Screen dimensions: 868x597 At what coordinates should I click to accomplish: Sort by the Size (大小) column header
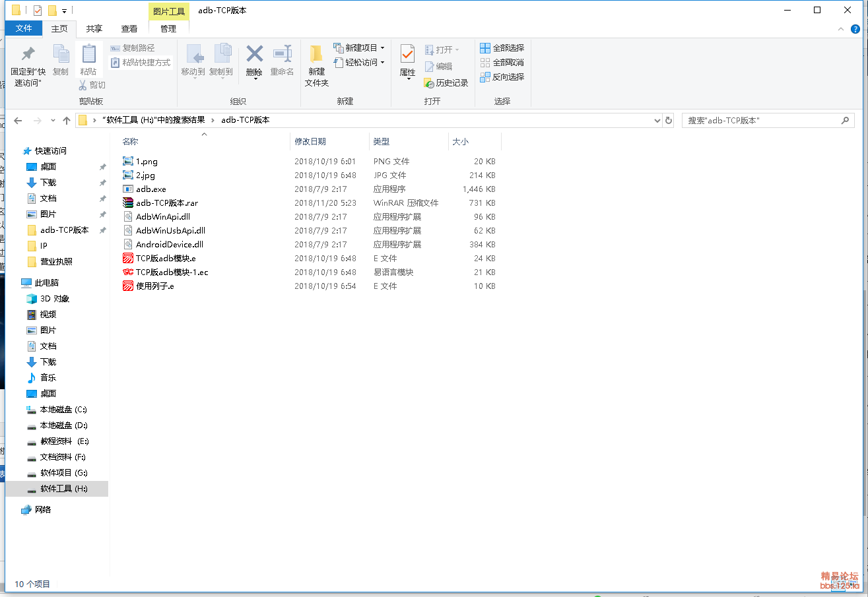click(x=461, y=142)
